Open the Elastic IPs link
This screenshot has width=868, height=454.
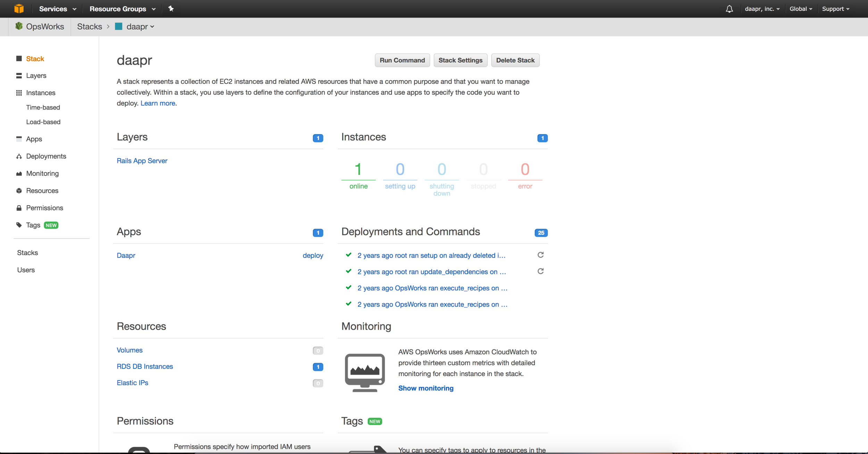pyautogui.click(x=132, y=383)
